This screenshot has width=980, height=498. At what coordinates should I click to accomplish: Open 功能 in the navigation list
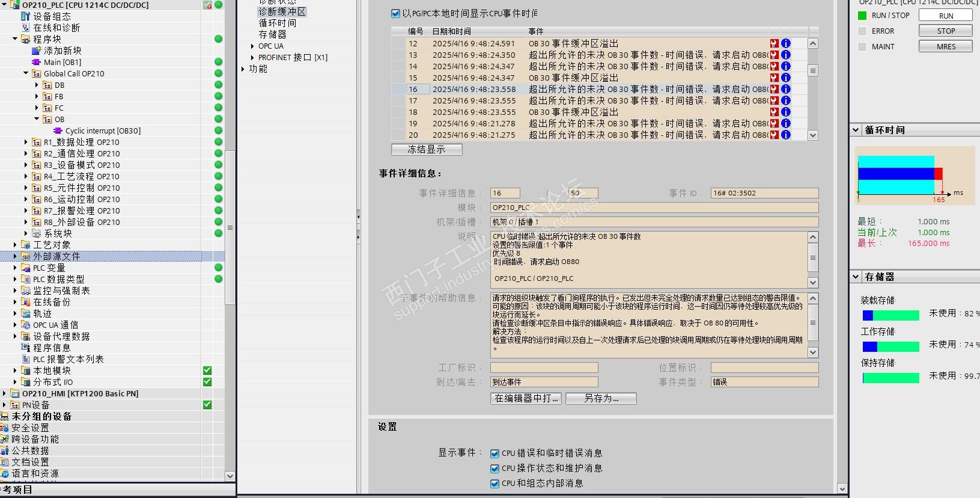coord(258,69)
